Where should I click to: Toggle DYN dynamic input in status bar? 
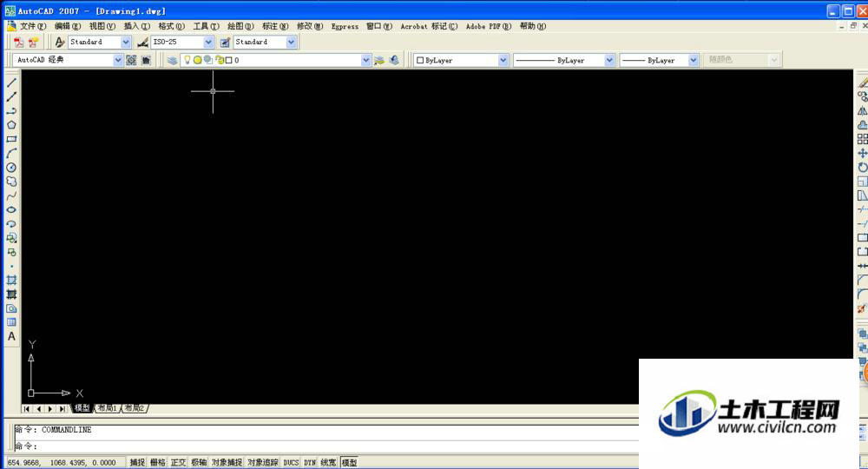(310, 462)
